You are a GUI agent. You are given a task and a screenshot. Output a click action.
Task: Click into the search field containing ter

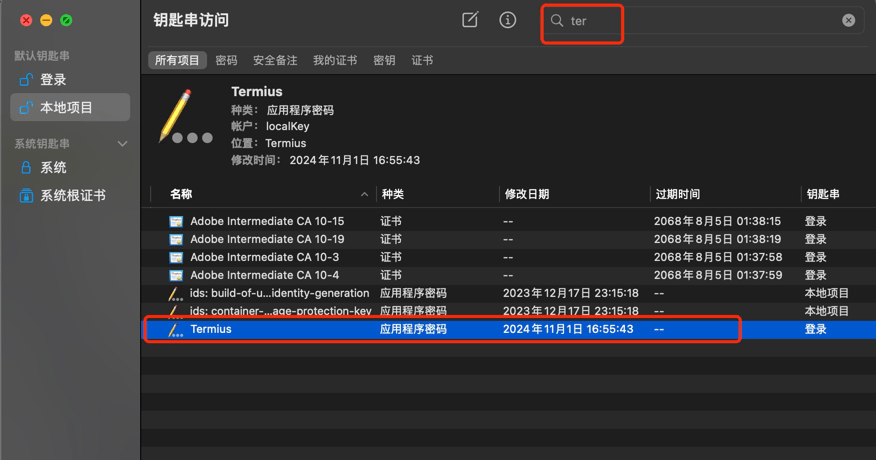tap(704, 21)
